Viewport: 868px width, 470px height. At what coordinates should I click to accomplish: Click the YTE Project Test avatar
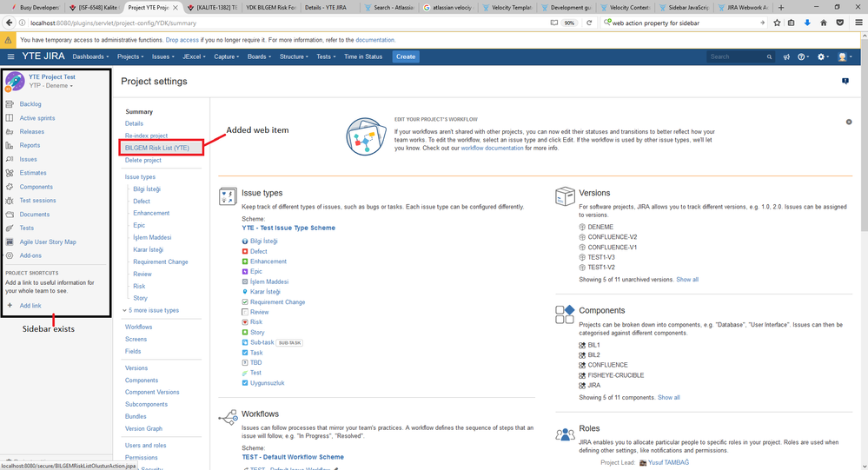pyautogui.click(x=15, y=82)
